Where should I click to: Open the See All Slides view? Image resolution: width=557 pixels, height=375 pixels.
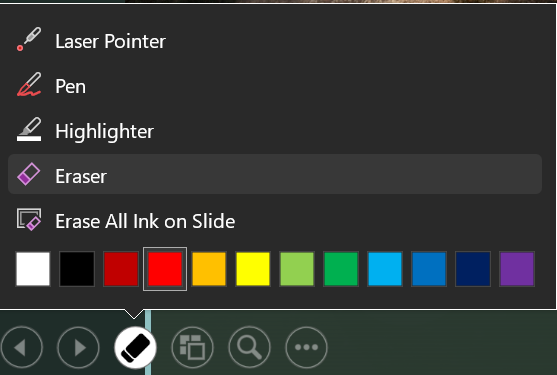coord(193,347)
